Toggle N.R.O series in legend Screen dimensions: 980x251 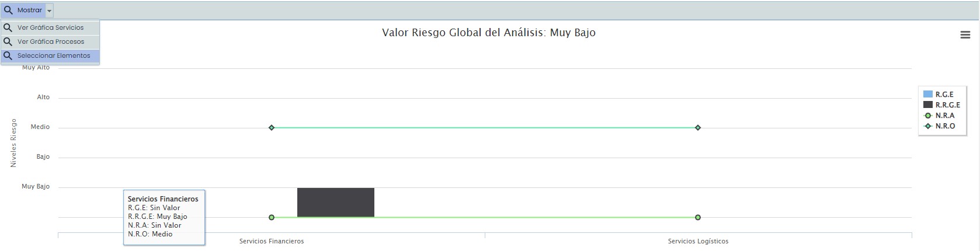[x=945, y=126]
